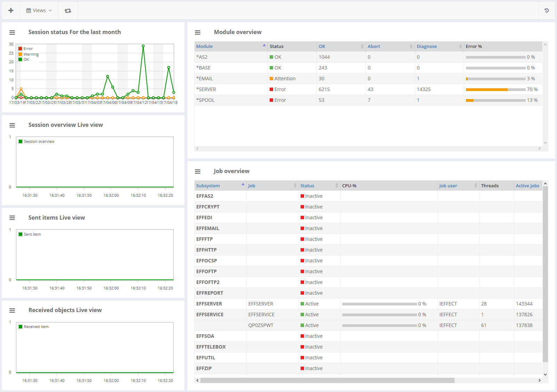Open the Views dropdown menu
This screenshot has width=557, height=392.
[39, 10]
